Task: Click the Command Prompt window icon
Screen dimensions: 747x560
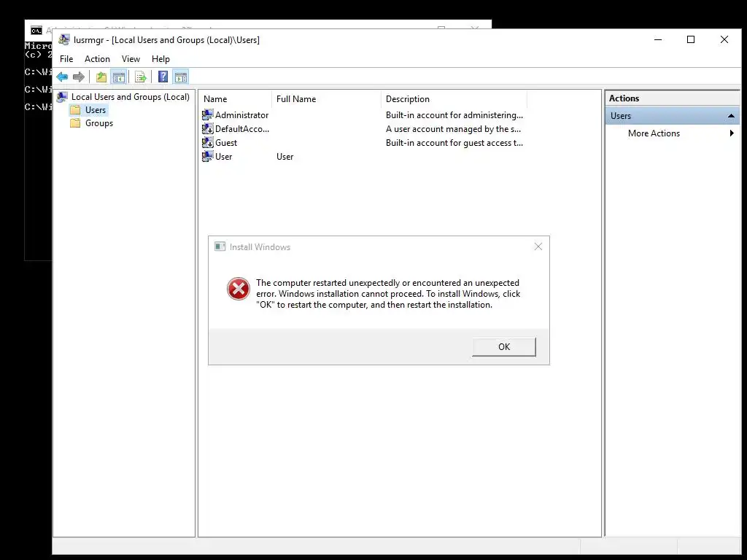Action: (x=36, y=31)
